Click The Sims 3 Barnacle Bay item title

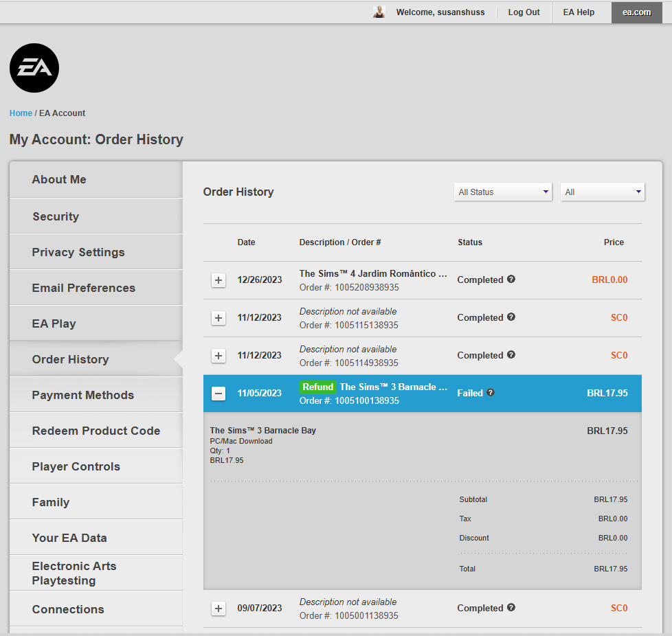tap(262, 431)
